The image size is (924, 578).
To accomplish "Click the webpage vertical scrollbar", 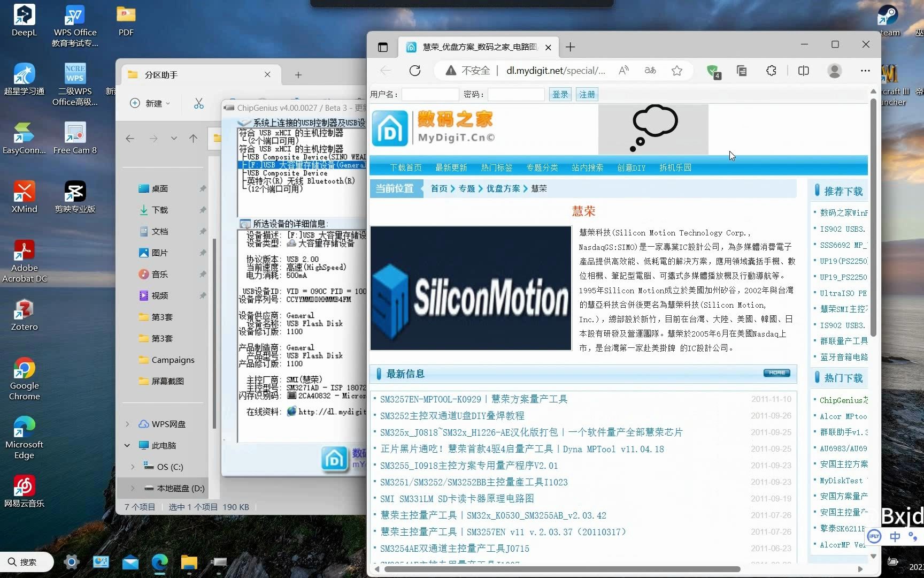I will click(x=873, y=217).
